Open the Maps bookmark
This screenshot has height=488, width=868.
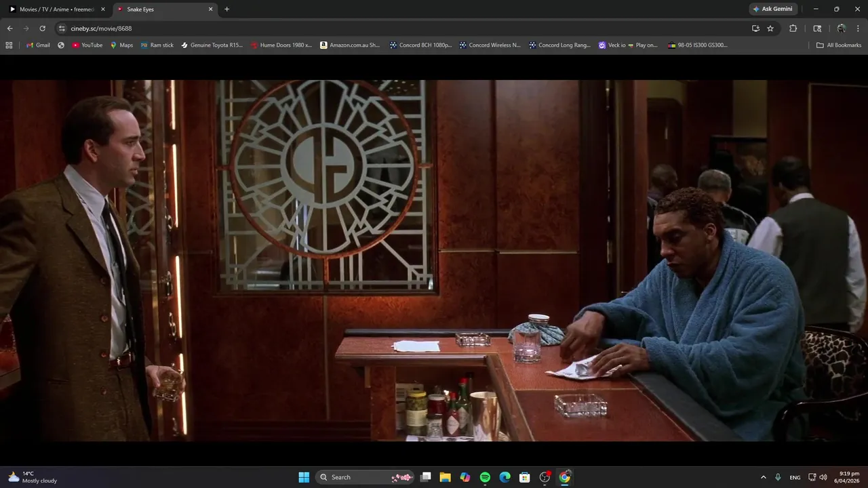pos(121,45)
